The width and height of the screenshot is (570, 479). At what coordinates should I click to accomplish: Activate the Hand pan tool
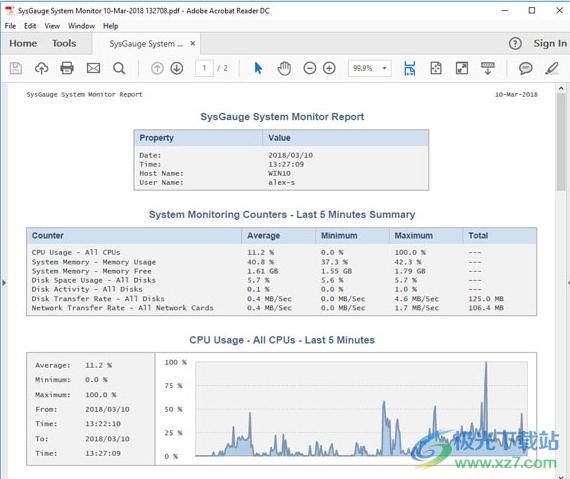(x=284, y=68)
